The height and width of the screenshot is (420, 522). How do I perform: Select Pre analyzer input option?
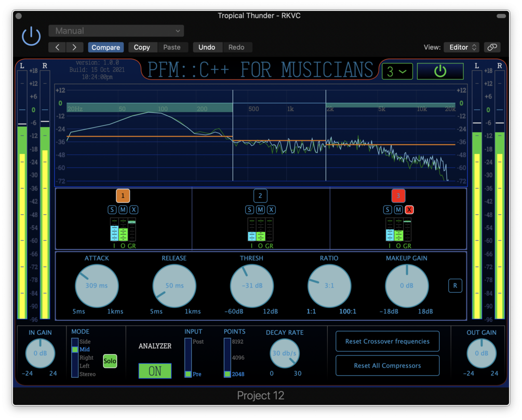point(197,374)
